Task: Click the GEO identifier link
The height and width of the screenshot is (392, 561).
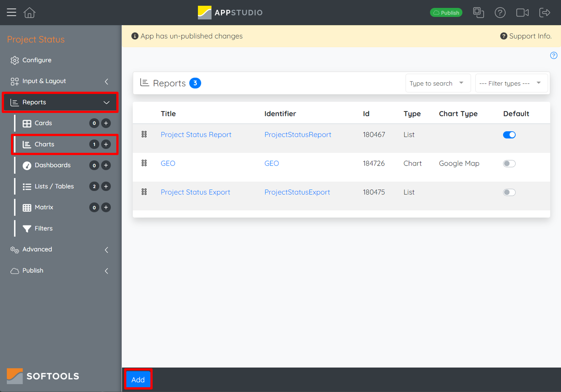Action: click(x=271, y=163)
